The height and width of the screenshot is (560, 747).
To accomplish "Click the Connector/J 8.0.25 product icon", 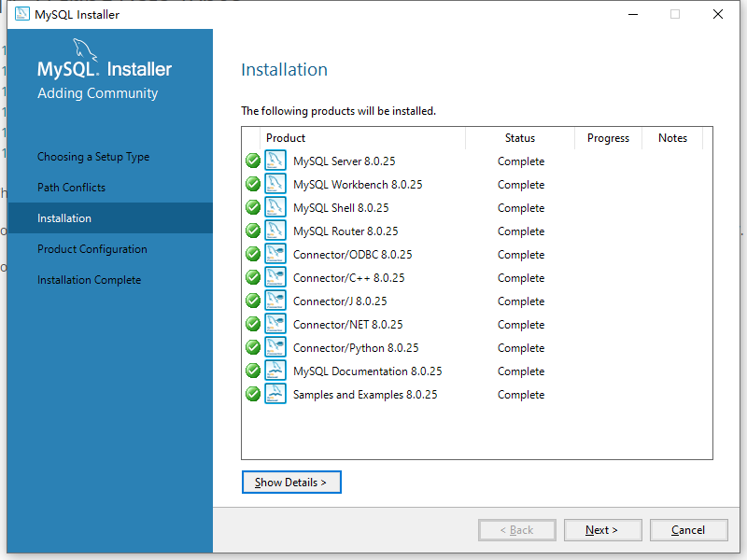I will click(x=275, y=301).
